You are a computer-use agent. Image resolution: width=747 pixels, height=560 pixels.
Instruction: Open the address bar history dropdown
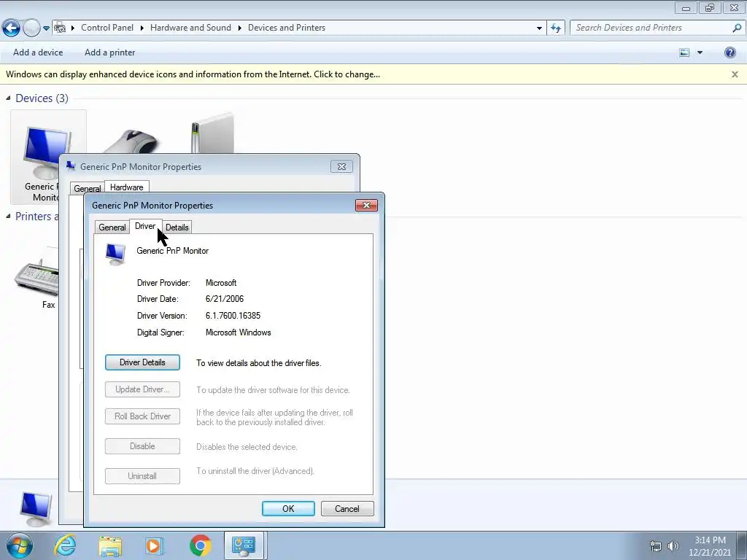pyautogui.click(x=539, y=28)
